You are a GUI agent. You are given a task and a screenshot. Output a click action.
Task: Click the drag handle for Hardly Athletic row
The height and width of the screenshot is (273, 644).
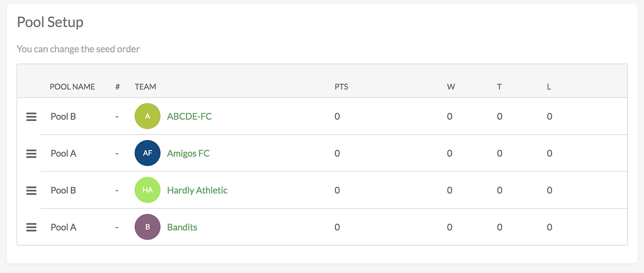click(31, 190)
